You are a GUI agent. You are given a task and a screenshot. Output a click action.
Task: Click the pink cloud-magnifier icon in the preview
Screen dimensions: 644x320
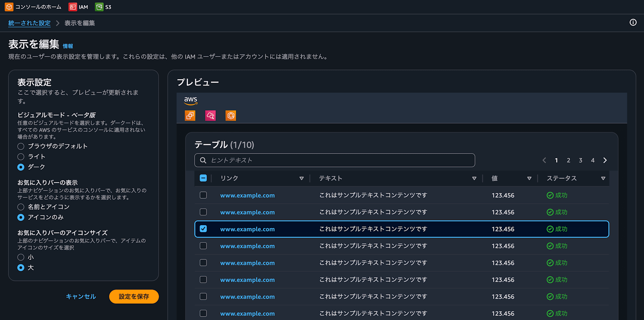[x=210, y=115]
